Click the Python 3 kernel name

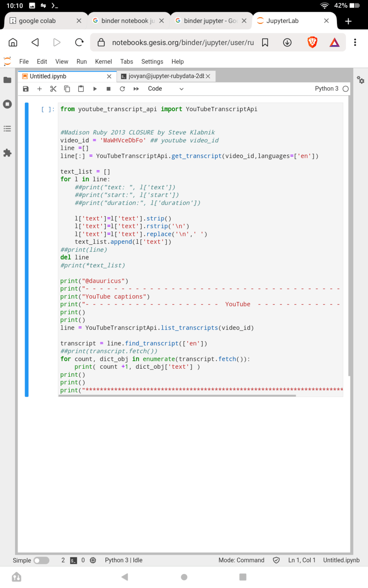(327, 89)
